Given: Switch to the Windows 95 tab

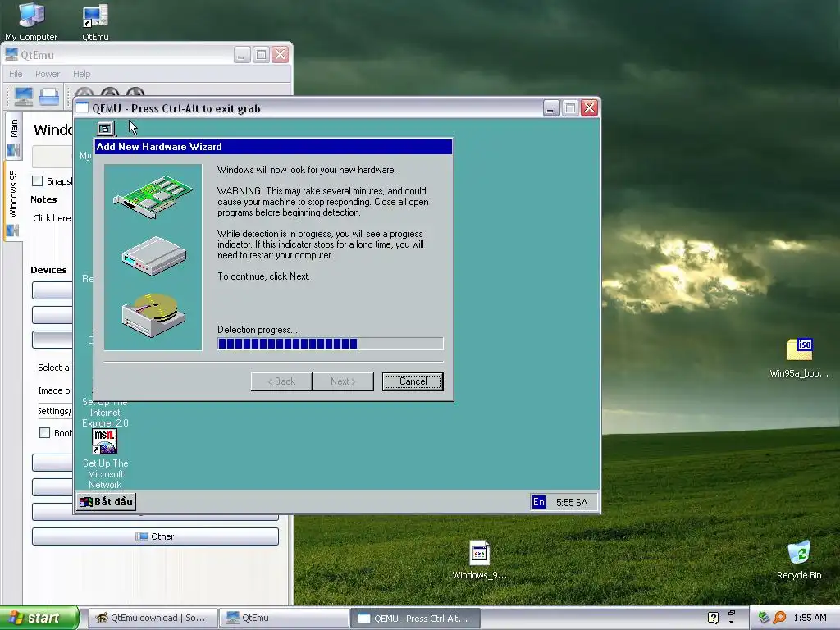Looking at the screenshot, I should pos(13,203).
